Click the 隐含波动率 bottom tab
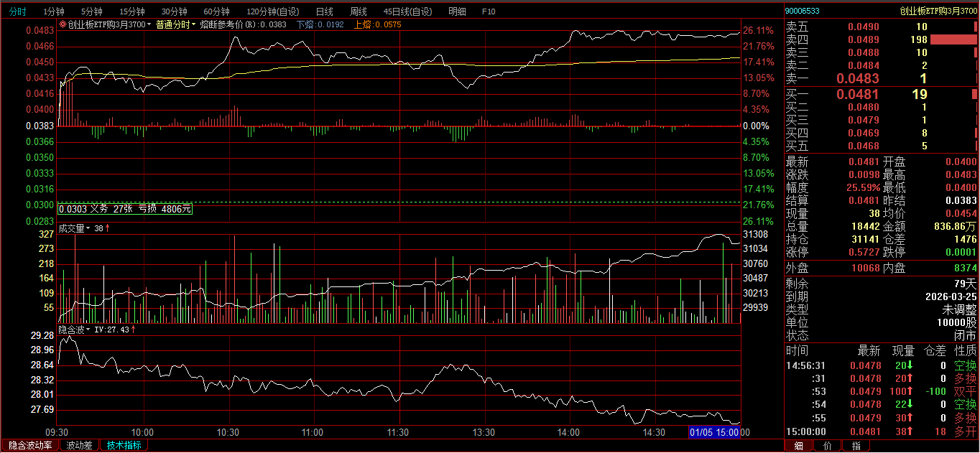980x453 pixels. 29,445
